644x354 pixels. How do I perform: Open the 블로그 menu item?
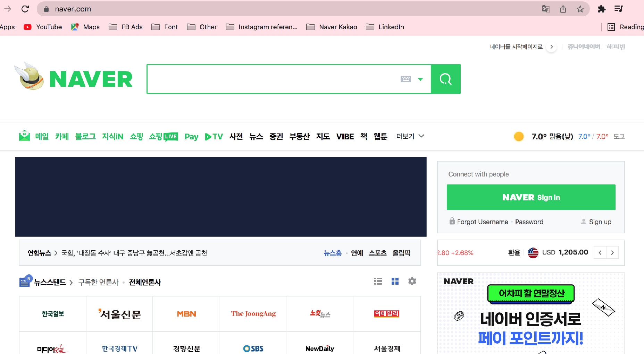click(85, 137)
